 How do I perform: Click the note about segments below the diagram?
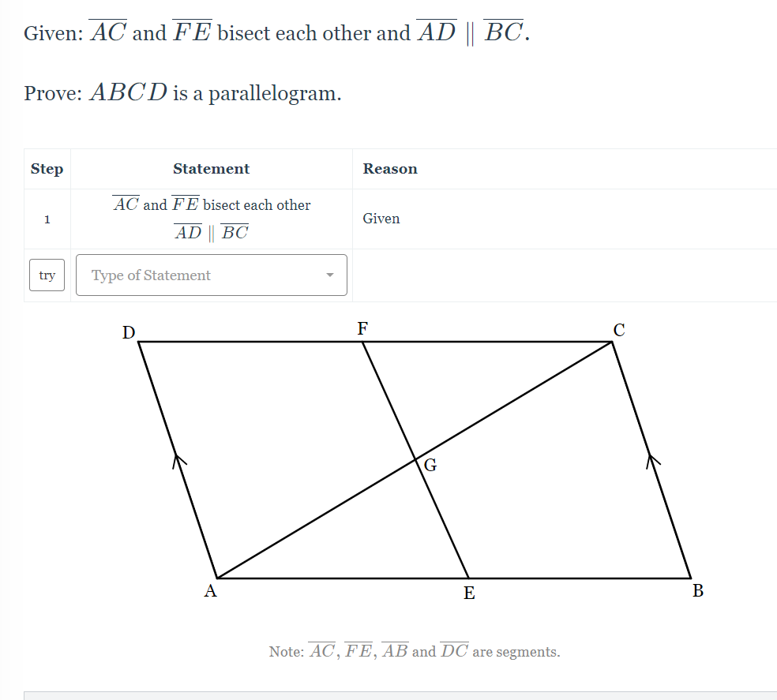[x=414, y=650]
